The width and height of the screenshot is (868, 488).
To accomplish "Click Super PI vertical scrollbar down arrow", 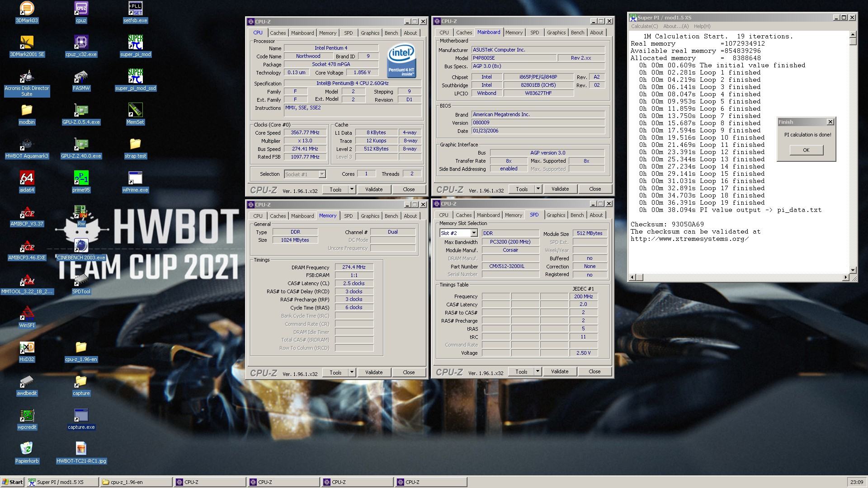I will (853, 270).
